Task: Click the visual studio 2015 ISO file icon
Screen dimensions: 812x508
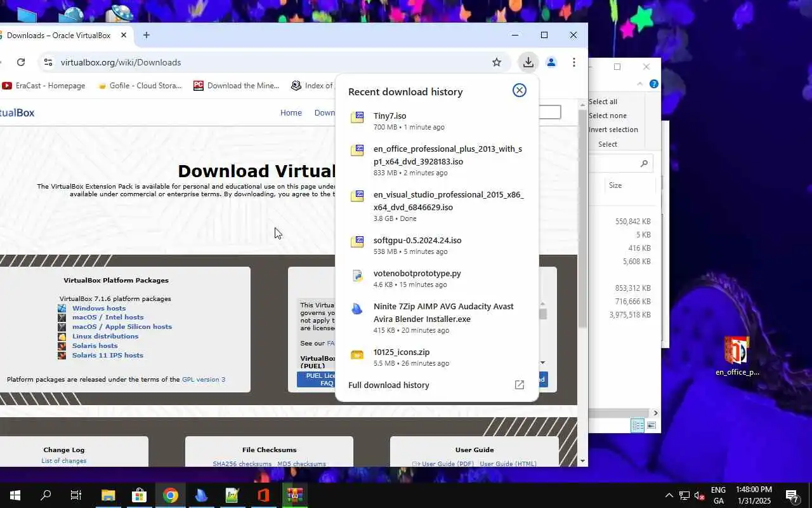Action: coord(357,196)
